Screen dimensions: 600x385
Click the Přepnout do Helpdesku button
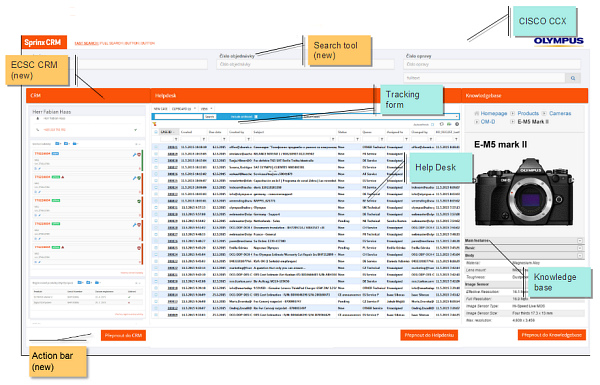(x=429, y=335)
